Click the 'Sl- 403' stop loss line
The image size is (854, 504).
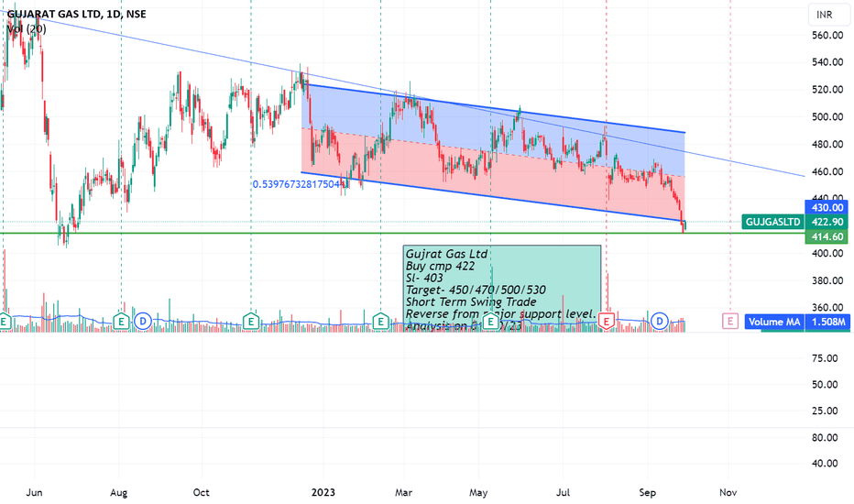[424, 278]
